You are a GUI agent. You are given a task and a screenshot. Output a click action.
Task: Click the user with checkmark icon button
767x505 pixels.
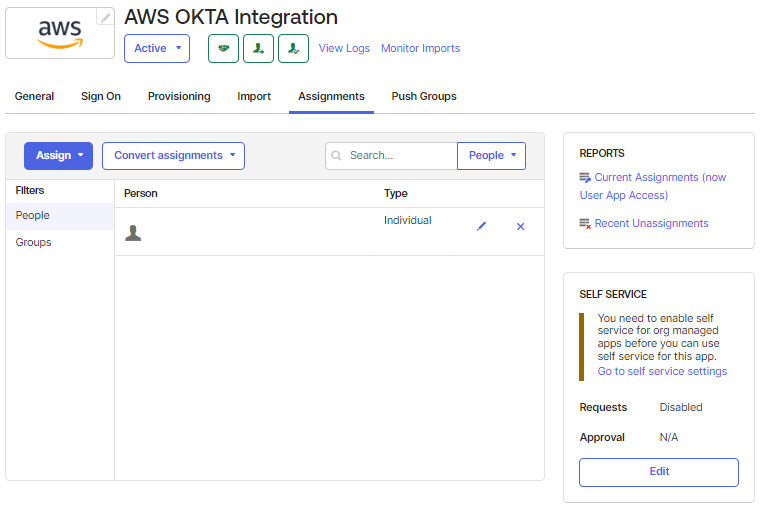click(293, 48)
